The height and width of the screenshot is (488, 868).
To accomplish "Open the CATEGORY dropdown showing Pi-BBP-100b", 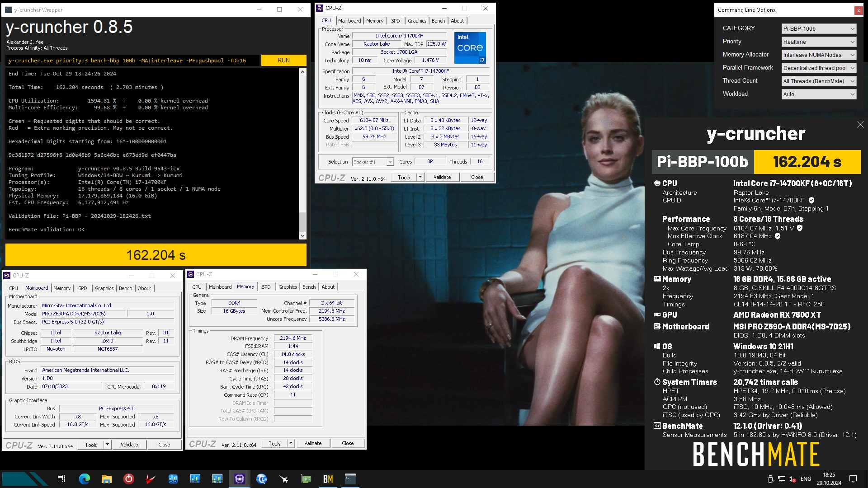I will (x=819, y=29).
